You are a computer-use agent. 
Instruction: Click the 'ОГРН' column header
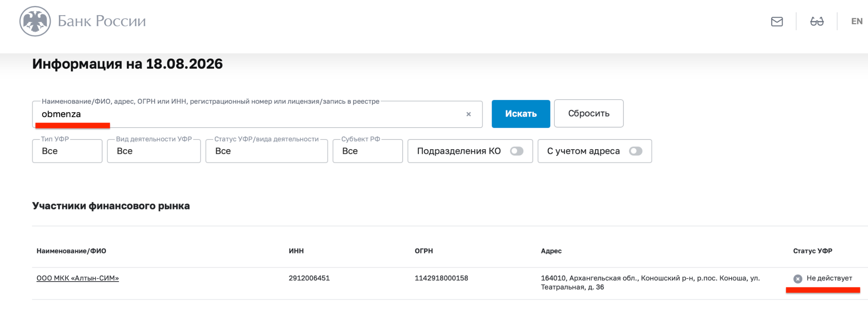pos(424,251)
